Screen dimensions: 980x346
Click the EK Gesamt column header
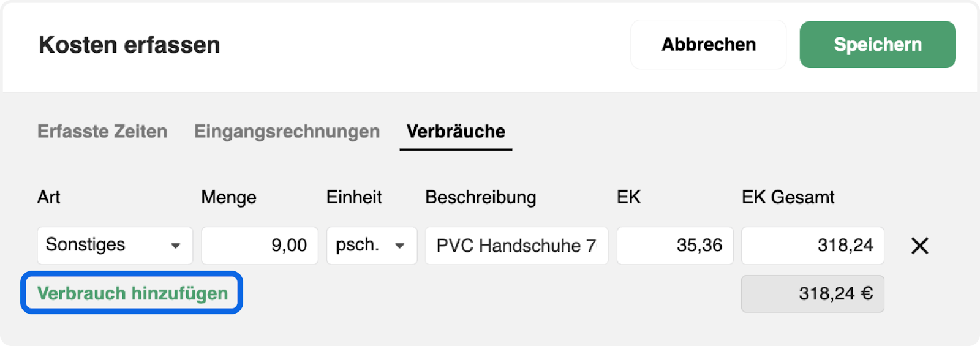coord(788,197)
